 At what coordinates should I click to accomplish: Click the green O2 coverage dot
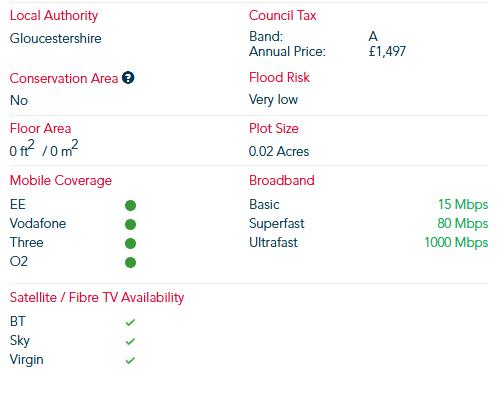click(130, 262)
